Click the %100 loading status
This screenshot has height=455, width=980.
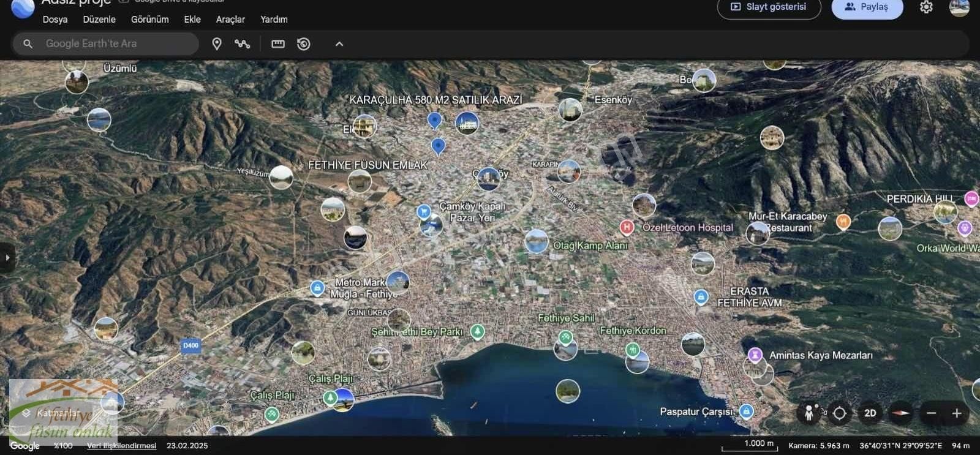pos(63,446)
